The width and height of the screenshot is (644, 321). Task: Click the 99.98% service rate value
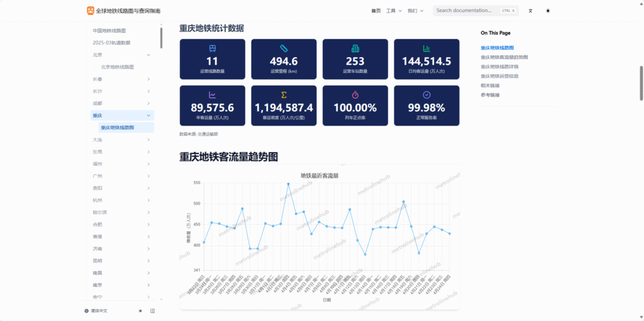pos(427,108)
